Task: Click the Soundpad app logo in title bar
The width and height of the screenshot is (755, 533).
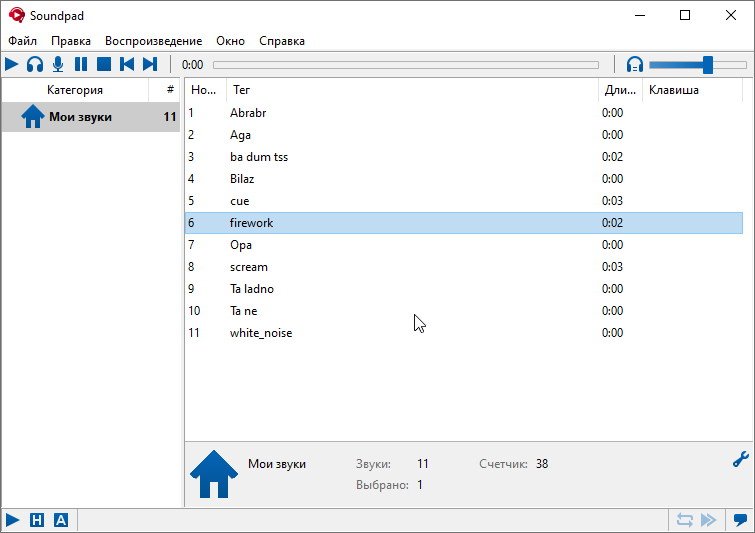Action: (x=16, y=15)
